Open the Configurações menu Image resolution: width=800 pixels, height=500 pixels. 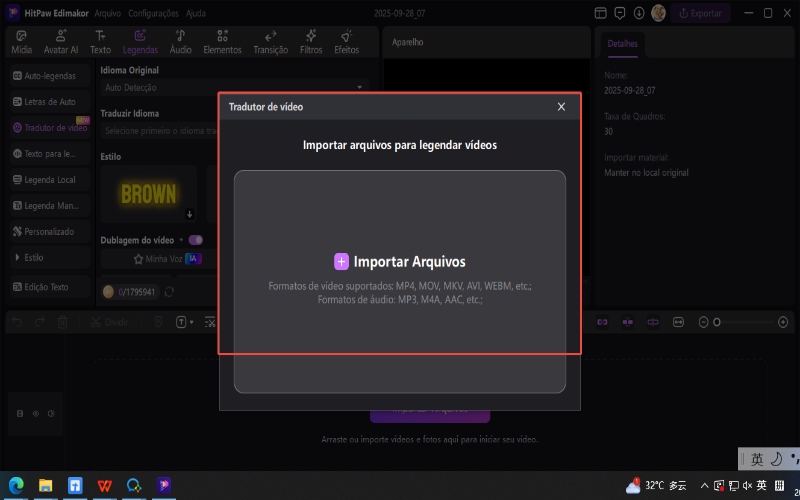tap(154, 13)
